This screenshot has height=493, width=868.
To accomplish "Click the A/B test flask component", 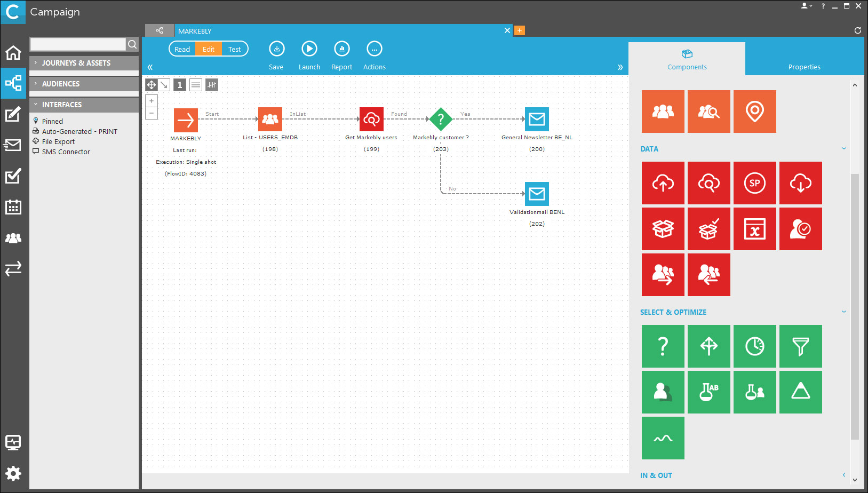I will tap(708, 392).
